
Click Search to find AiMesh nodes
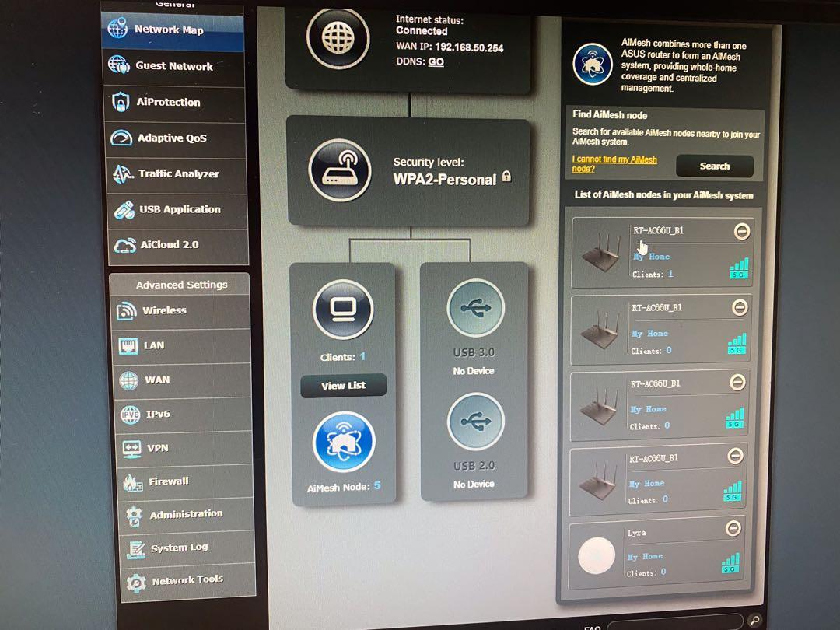[715, 166]
